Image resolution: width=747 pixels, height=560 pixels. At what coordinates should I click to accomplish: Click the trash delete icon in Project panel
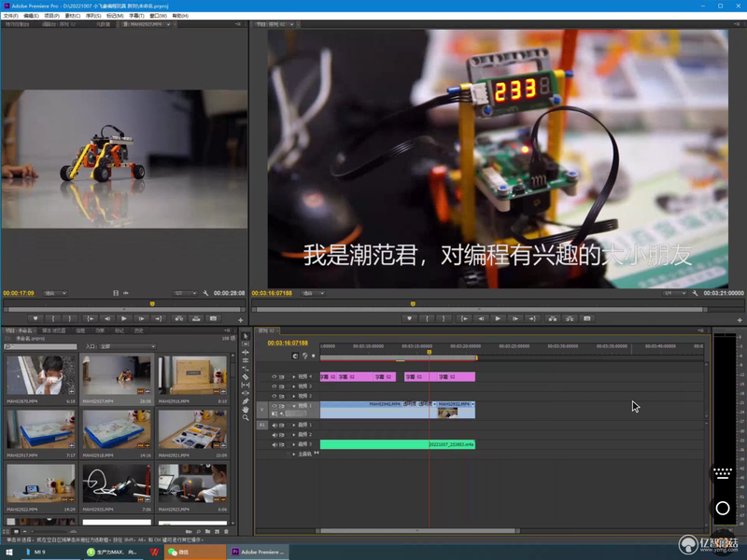tap(226, 531)
